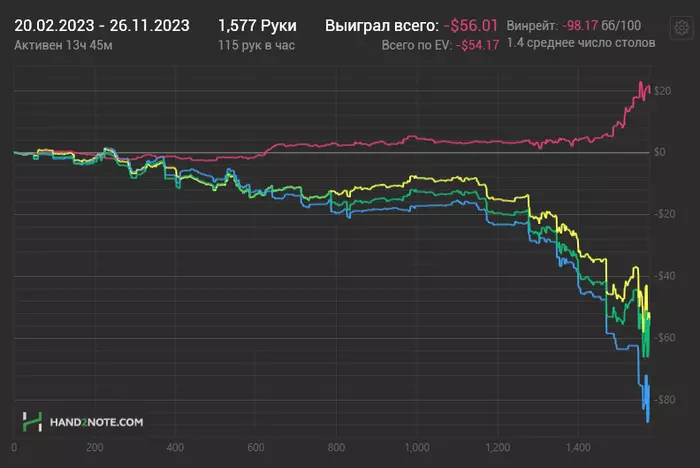Viewport: 700px width, 468px height.
Task: Click total winnings value -$56.01
Action: point(471,25)
